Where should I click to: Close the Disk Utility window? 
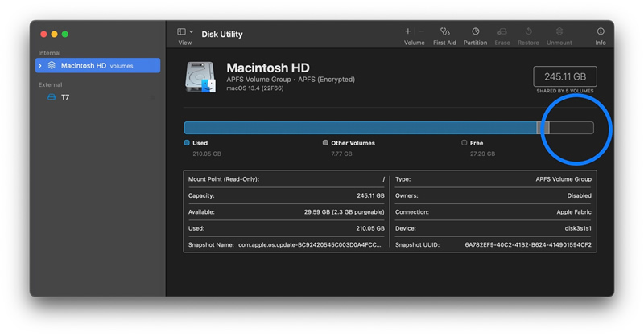pyautogui.click(x=43, y=34)
